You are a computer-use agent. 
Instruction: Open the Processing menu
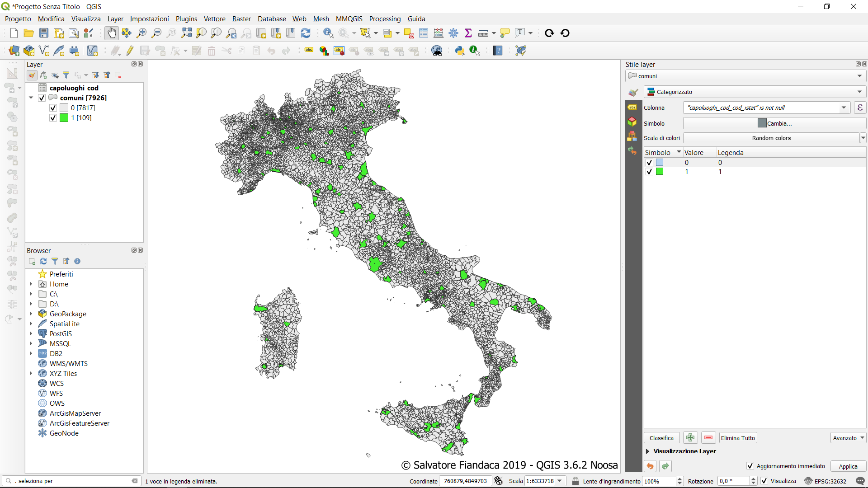385,19
